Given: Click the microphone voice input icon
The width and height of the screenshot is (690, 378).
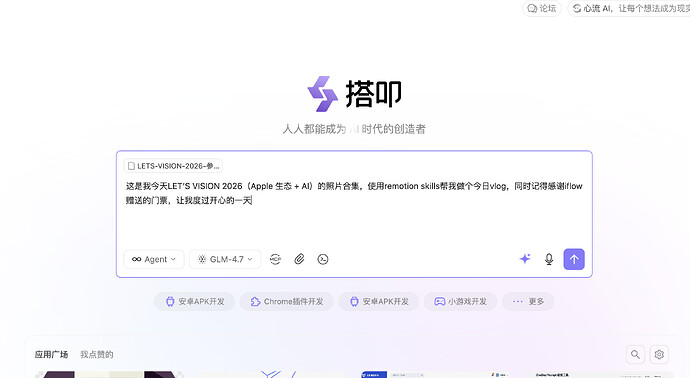Looking at the screenshot, I should click(x=549, y=259).
